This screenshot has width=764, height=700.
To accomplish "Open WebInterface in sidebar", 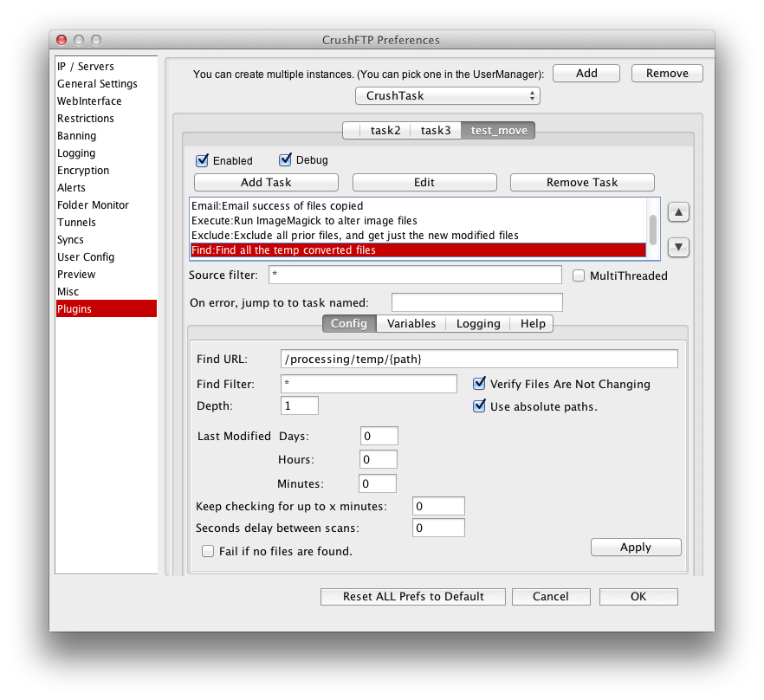I will tap(107, 100).
